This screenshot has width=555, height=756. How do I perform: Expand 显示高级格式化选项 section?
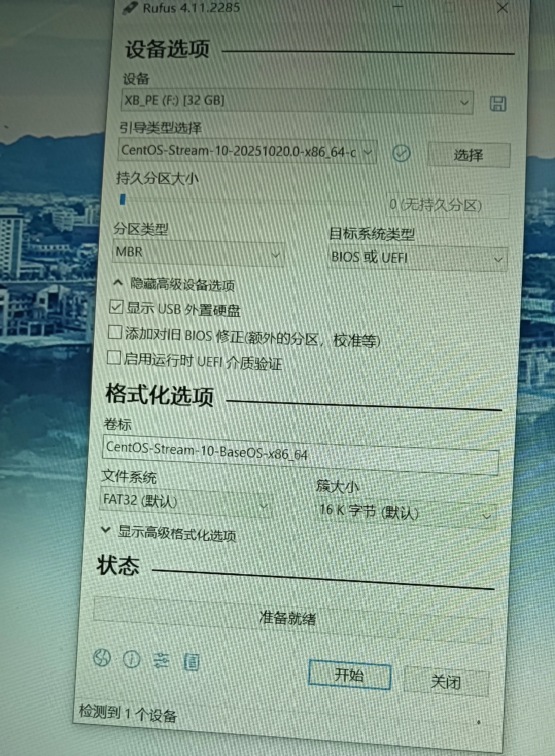(169, 533)
